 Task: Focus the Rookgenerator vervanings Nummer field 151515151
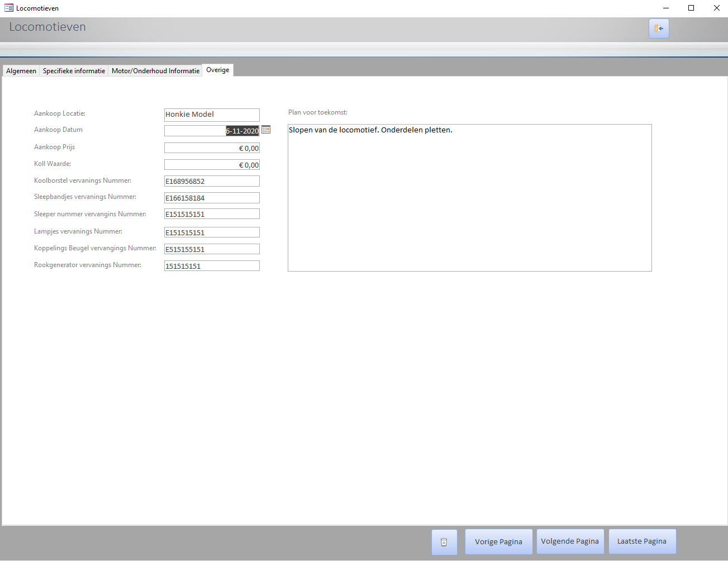pos(212,266)
